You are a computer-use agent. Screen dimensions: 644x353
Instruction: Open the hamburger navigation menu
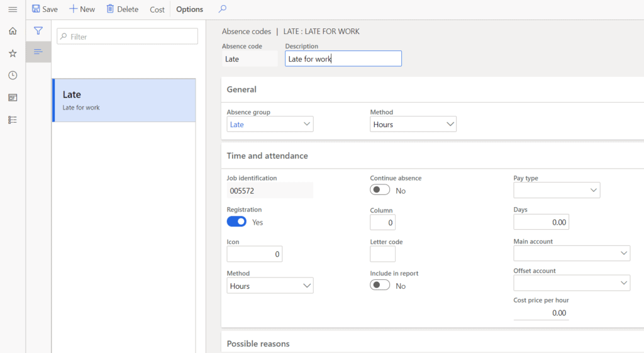click(x=13, y=9)
